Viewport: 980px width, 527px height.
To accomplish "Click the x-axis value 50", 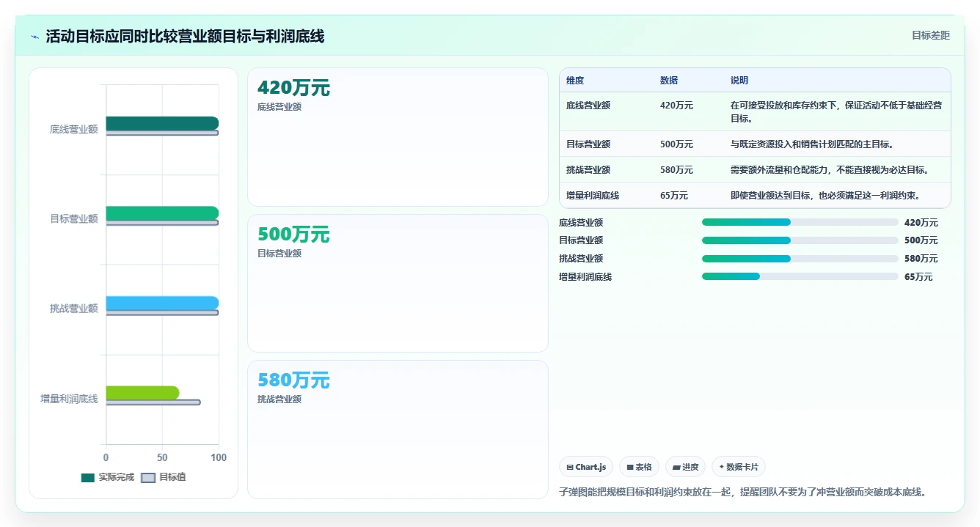I will click(x=162, y=458).
